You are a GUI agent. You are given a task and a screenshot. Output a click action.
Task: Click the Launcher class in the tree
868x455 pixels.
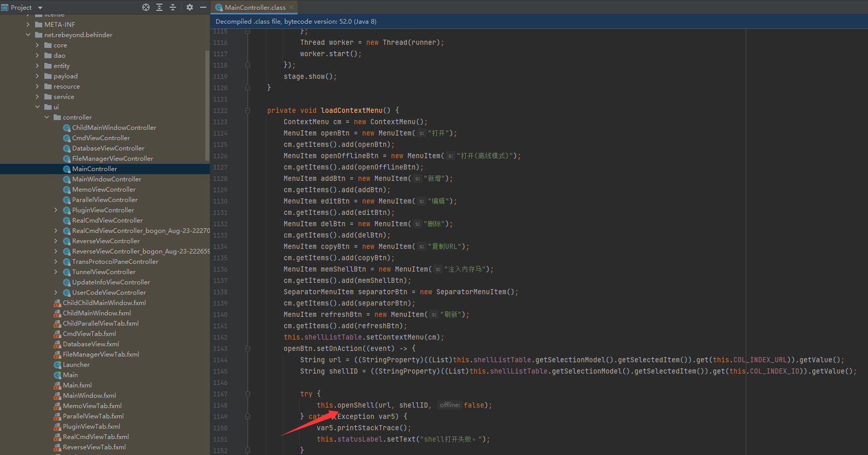pos(76,365)
